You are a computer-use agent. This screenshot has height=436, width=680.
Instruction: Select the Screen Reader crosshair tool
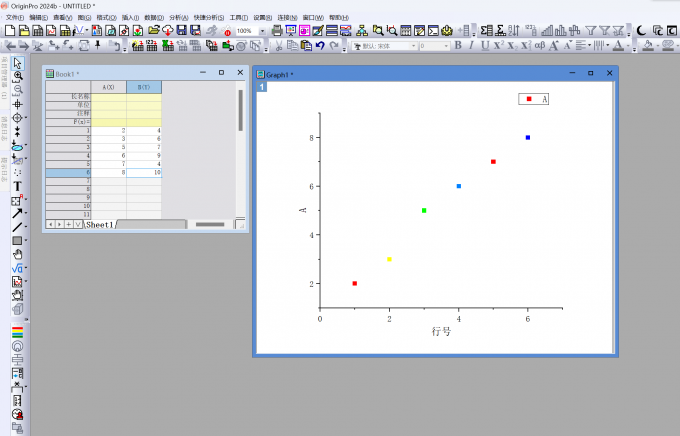tap(17, 105)
